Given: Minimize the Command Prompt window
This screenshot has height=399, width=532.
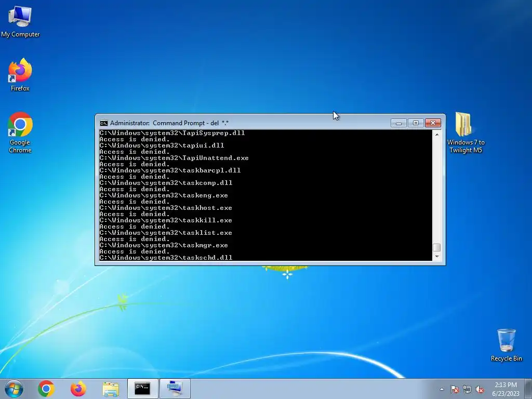Looking at the screenshot, I should click(398, 123).
